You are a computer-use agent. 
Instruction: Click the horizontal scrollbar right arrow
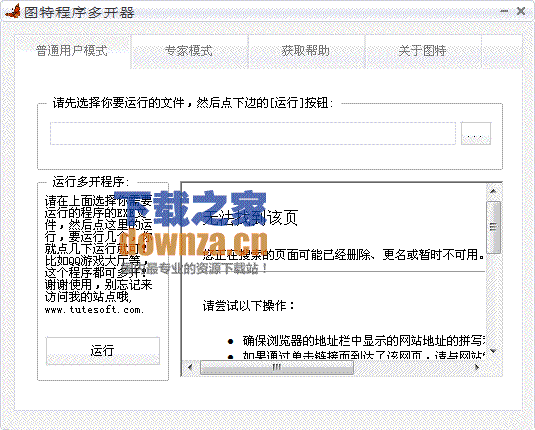click(x=477, y=368)
